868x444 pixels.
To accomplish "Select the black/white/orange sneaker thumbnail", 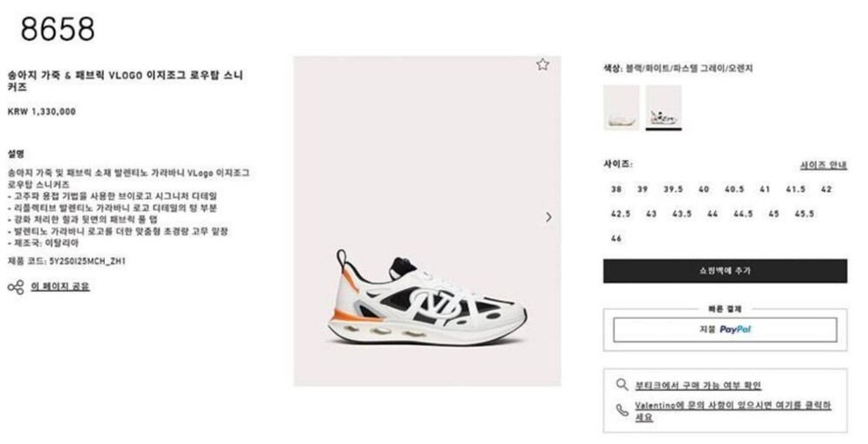I will (663, 108).
